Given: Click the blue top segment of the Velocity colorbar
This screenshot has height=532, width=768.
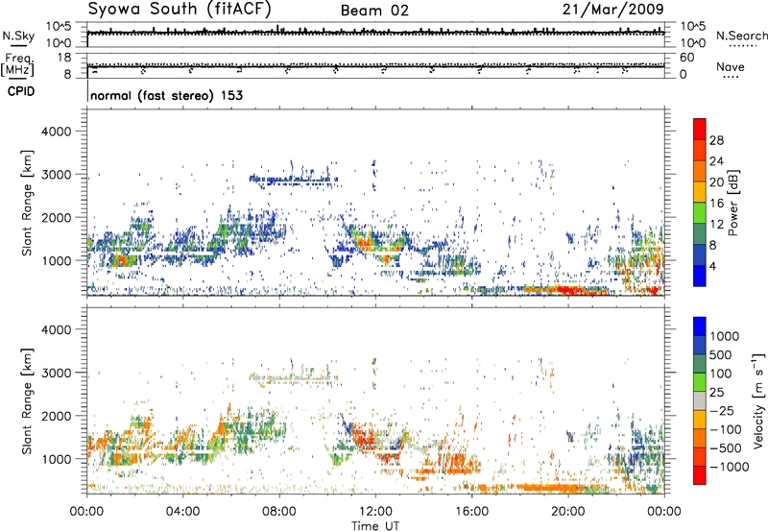Looking at the screenshot, I should [700, 326].
